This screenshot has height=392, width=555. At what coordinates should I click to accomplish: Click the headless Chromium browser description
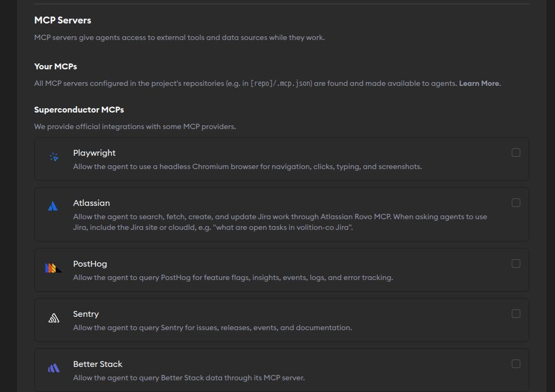248,166
